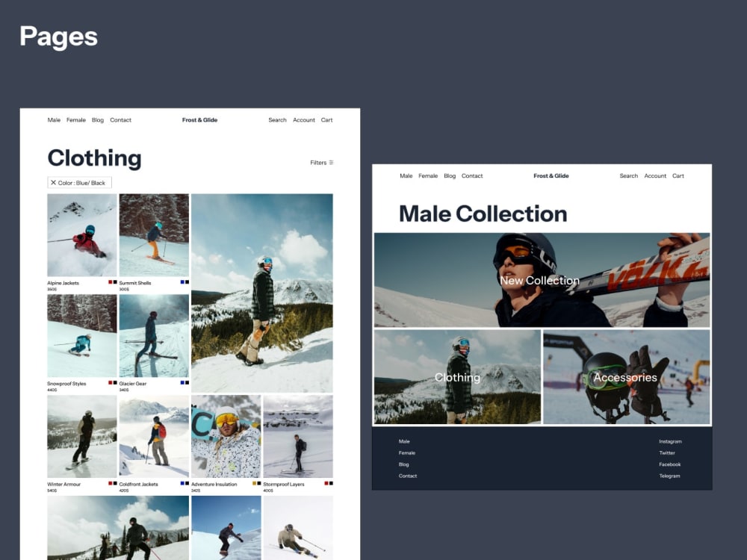Click the Male Collection heading
The width and height of the screenshot is (747, 560).
pyautogui.click(x=483, y=214)
